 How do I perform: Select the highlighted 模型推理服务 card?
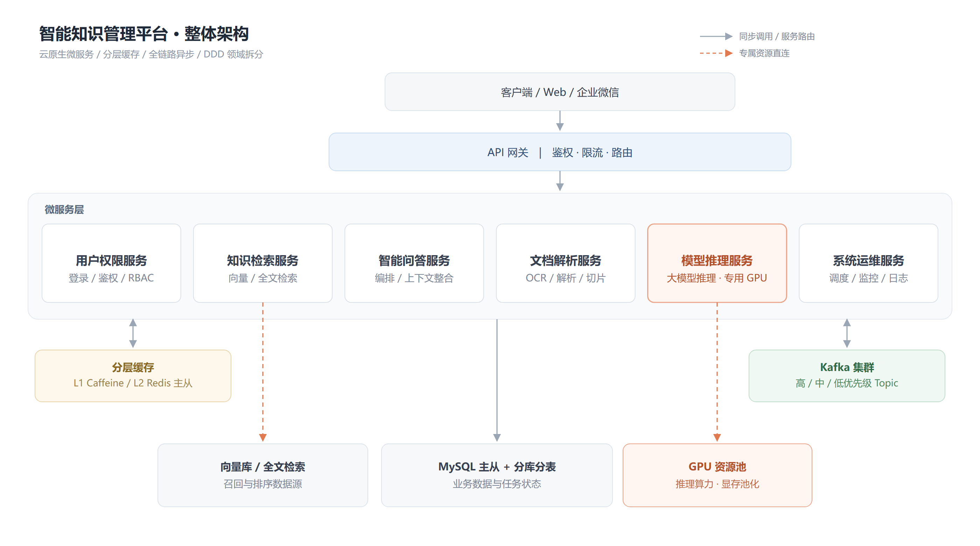717,263
